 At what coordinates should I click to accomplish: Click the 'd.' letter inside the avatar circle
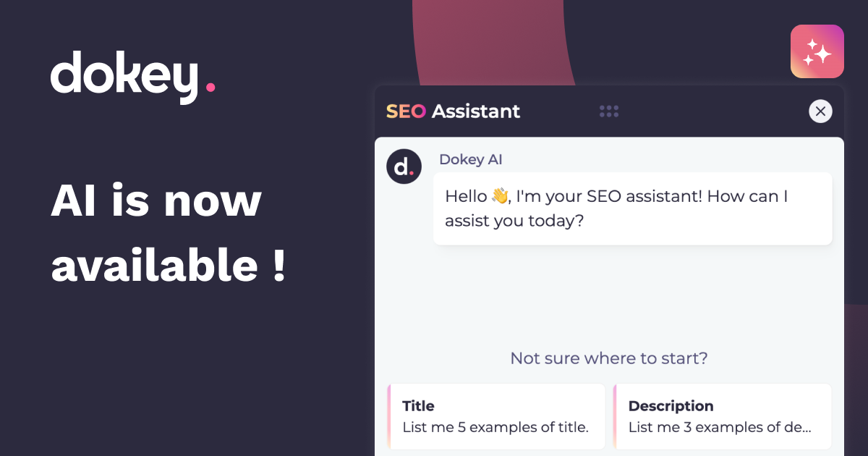[404, 166]
